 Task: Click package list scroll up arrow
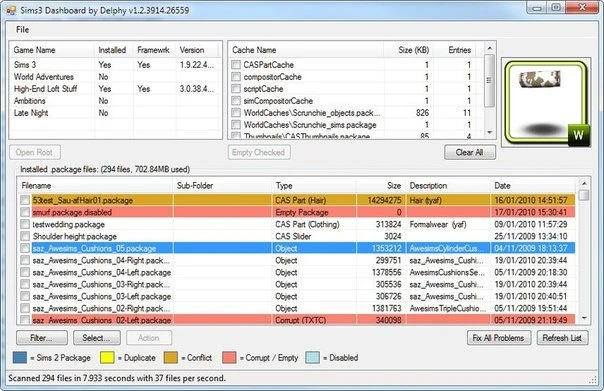pos(584,184)
